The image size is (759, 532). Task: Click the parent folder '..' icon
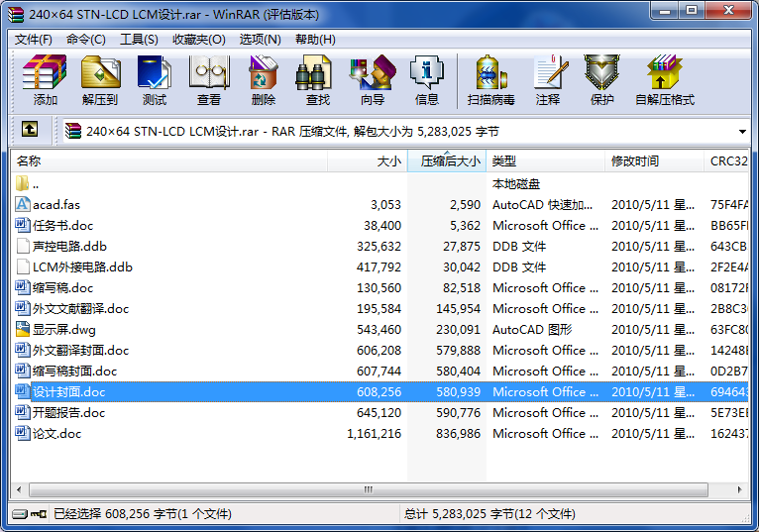coord(22,183)
